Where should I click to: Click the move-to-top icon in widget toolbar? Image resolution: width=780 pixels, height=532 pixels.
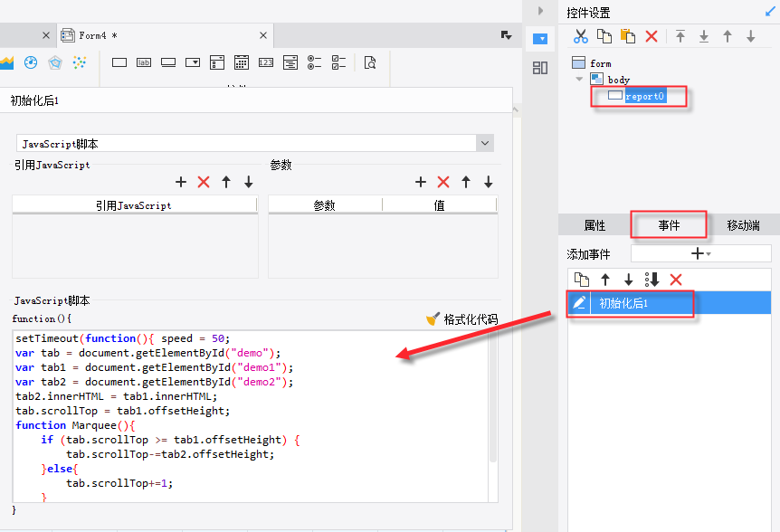coord(680,36)
